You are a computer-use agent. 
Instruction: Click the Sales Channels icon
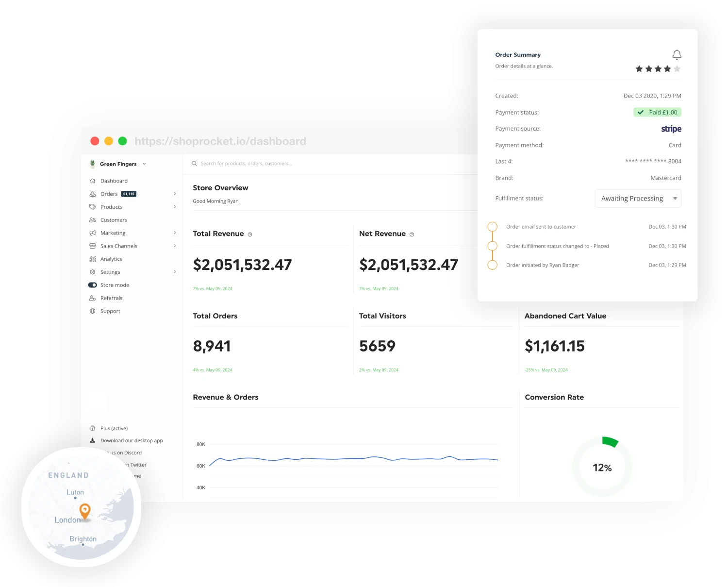(x=93, y=246)
